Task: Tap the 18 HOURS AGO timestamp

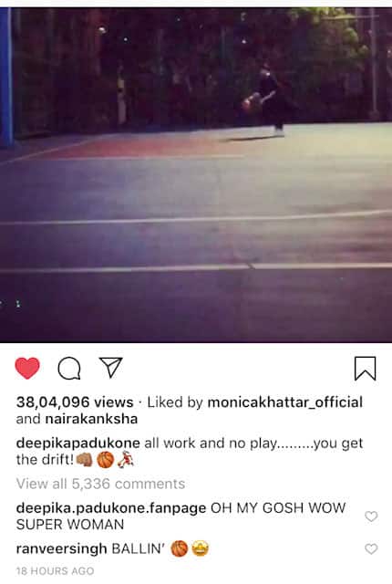Action: click(55, 571)
